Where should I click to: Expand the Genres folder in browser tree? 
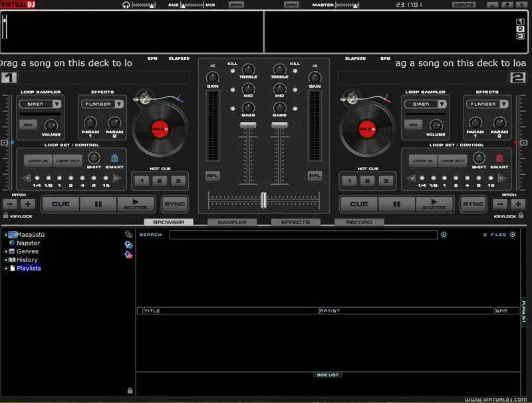point(5,251)
